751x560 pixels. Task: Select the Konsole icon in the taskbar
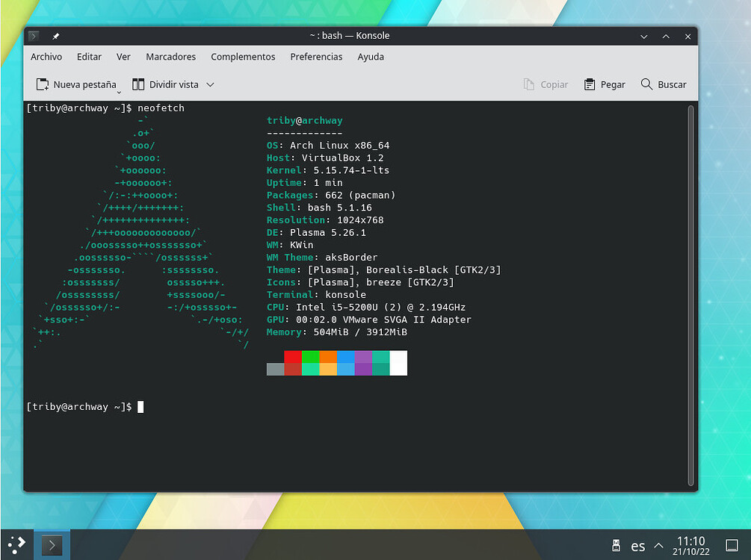(52, 544)
